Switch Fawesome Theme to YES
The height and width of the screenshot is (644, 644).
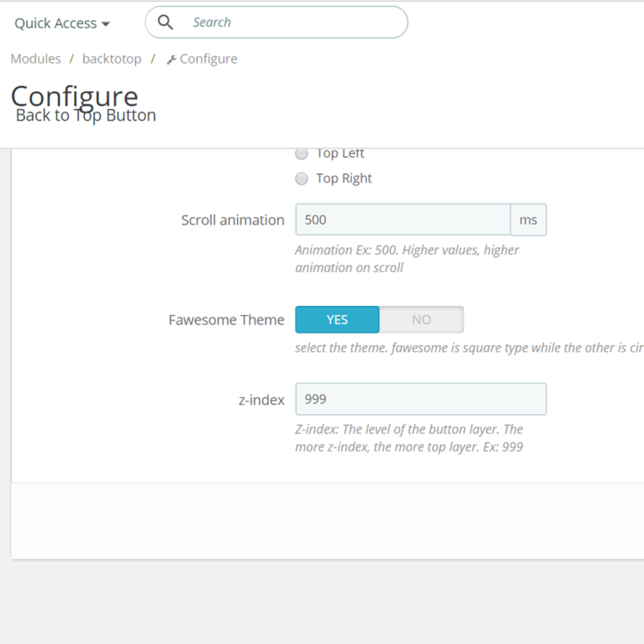(337, 319)
